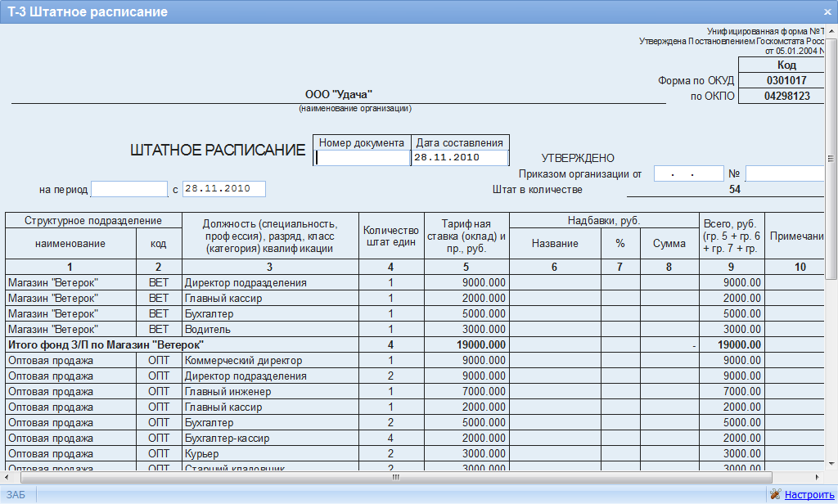
Task: Click the Дата составления date field
Action: tap(460, 158)
